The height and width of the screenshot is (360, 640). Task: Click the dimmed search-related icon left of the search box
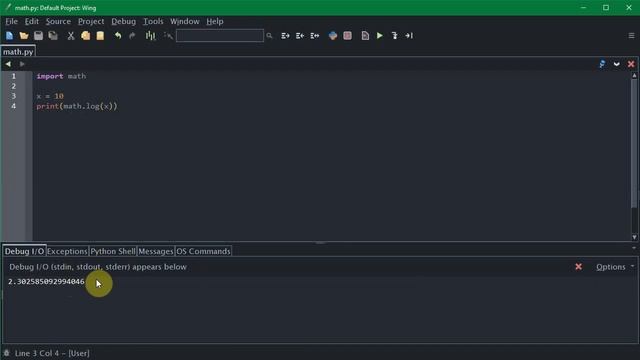tap(168, 36)
